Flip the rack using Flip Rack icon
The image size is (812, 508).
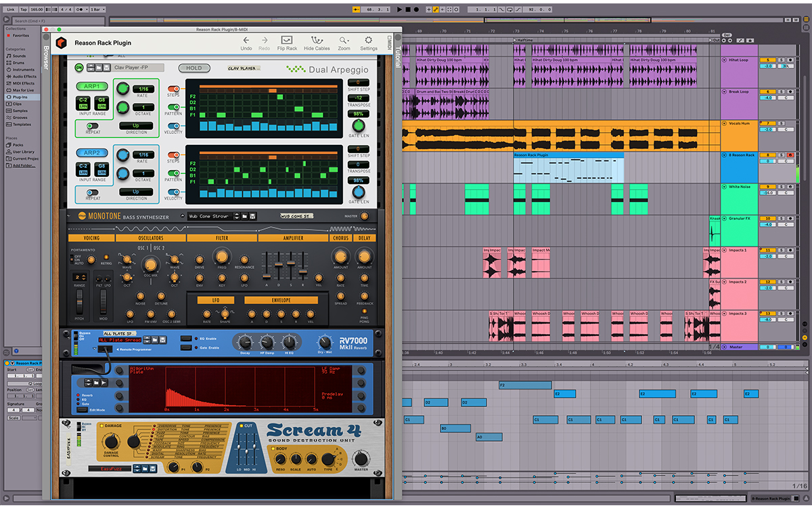(287, 40)
